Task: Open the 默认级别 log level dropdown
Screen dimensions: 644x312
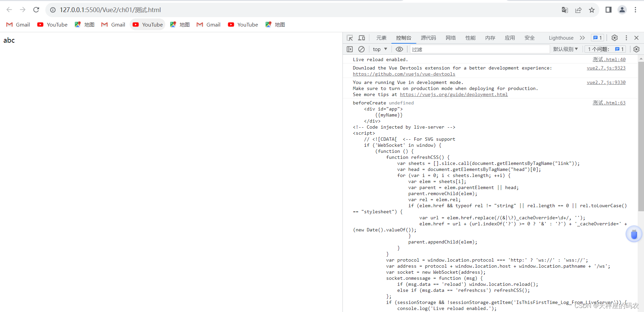Action: [x=565, y=49]
